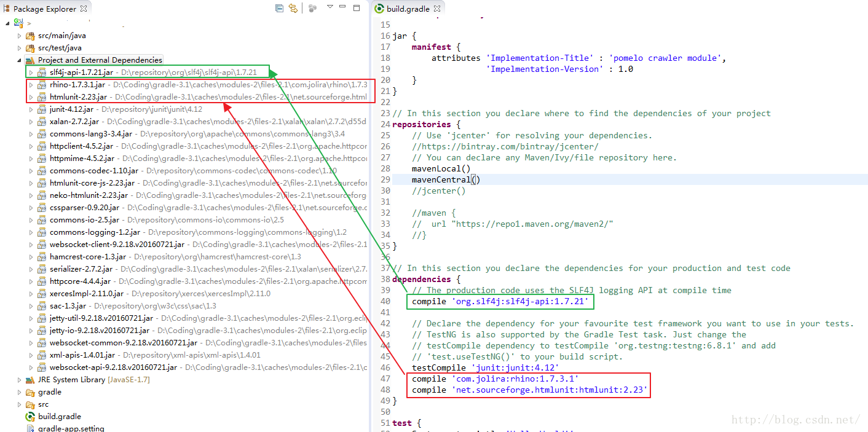Expand slf4j-api-1.7.21.jar node
Image resolution: width=868 pixels, height=432 pixels.
[x=31, y=73]
